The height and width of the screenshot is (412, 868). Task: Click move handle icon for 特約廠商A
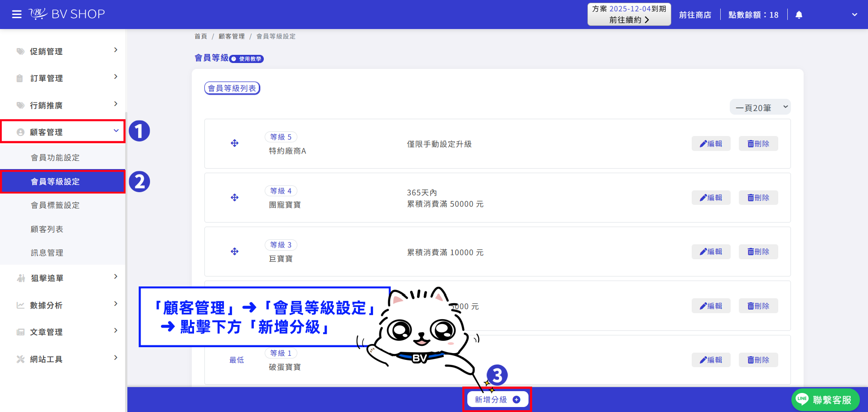235,143
